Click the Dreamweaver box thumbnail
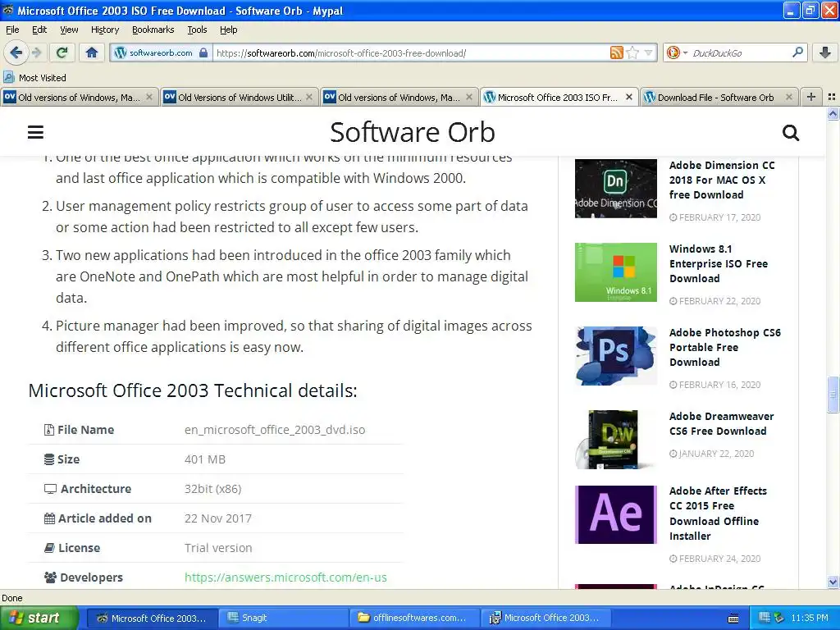 coord(615,440)
